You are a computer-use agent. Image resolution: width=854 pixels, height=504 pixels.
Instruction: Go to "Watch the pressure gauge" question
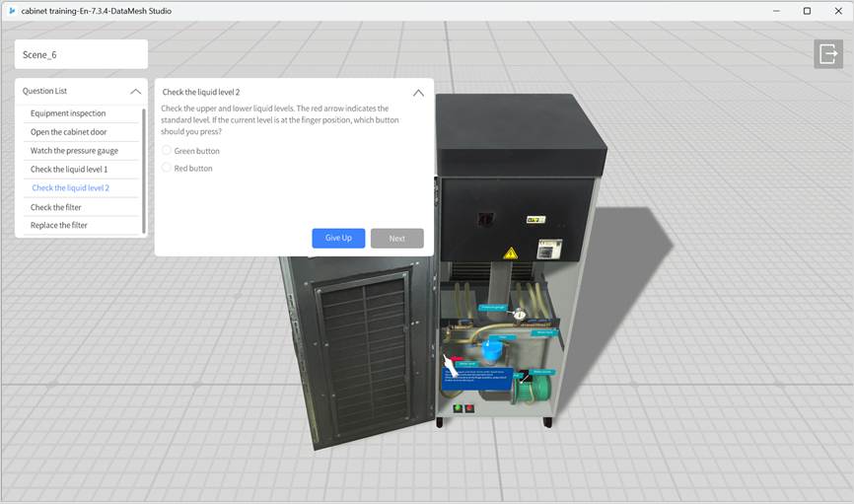click(x=74, y=151)
